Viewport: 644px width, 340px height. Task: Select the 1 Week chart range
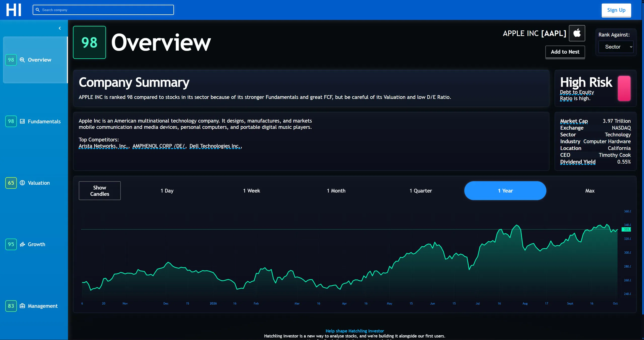click(252, 191)
